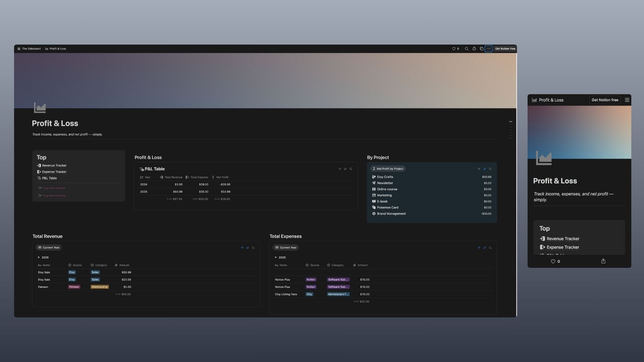The image size is (644, 362).
Task: Click the Membership category tag on Patreon row
Action: pyautogui.click(x=100, y=287)
